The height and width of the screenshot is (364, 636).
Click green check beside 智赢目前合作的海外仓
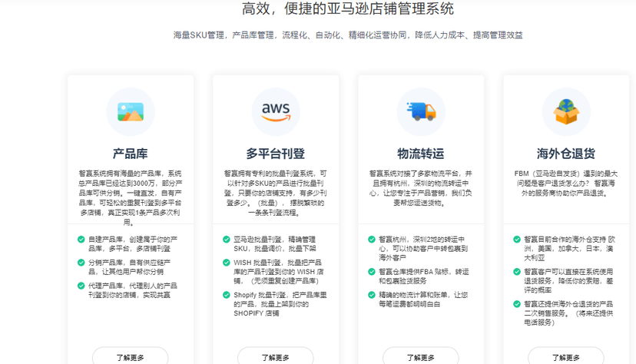[517, 239]
